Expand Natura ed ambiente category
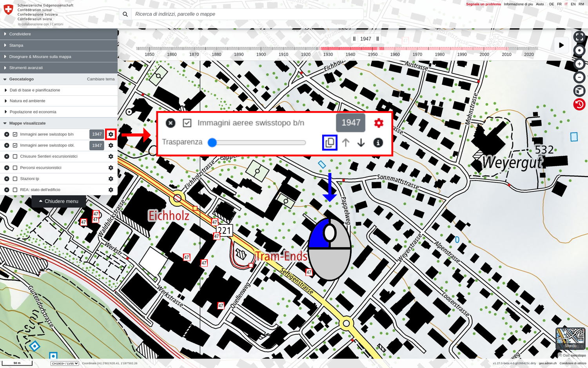The height and width of the screenshot is (368, 588). coord(27,101)
